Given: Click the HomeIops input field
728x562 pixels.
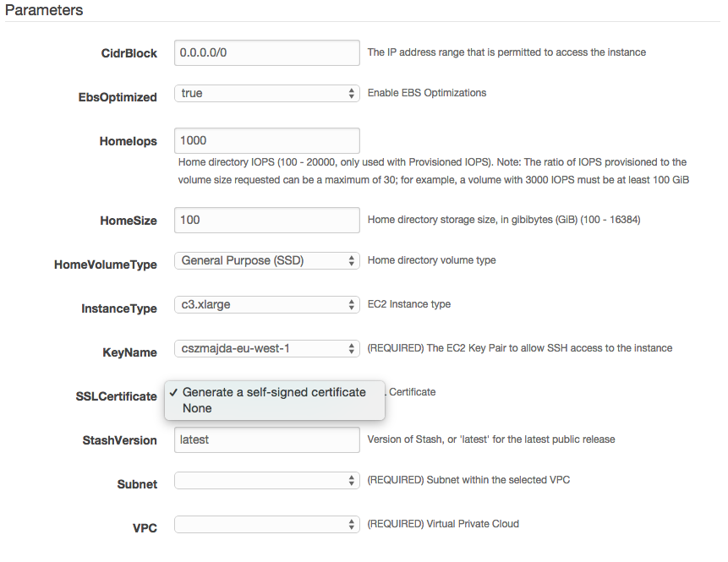Looking at the screenshot, I should coord(267,140).
